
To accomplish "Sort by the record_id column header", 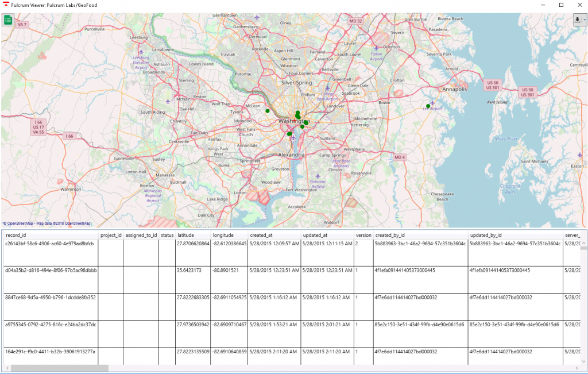I will (x=51, y=235).
